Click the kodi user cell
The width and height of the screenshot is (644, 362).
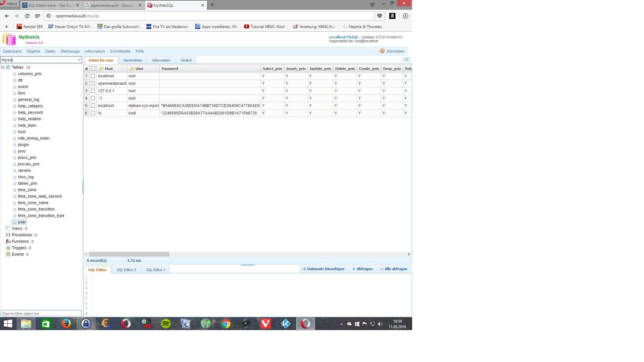(x=143, y=113)
